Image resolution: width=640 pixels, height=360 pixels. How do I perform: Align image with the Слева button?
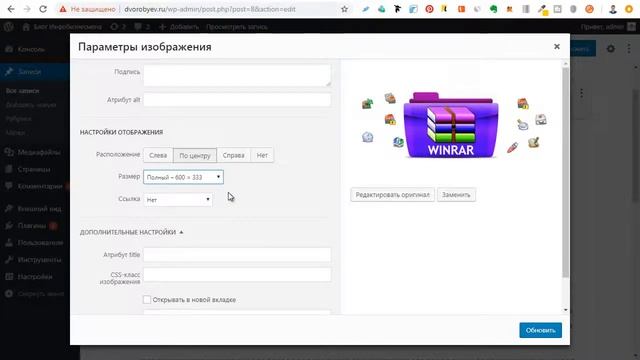click(x=158, y=155)
